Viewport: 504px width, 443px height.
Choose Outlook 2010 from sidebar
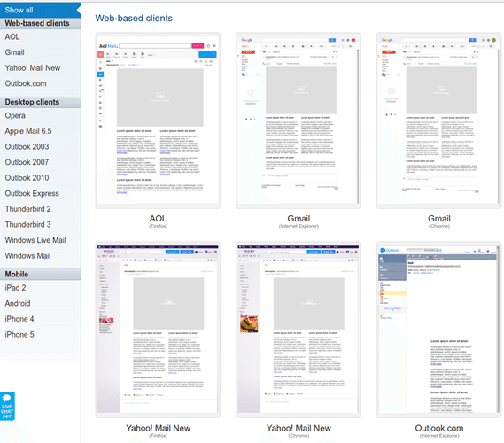(x=27, y=178)
